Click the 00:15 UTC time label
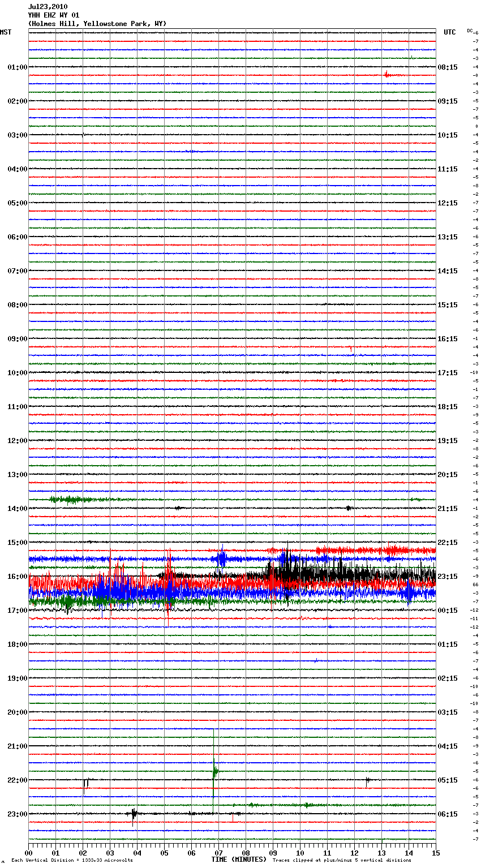 (x=448, y=611)
